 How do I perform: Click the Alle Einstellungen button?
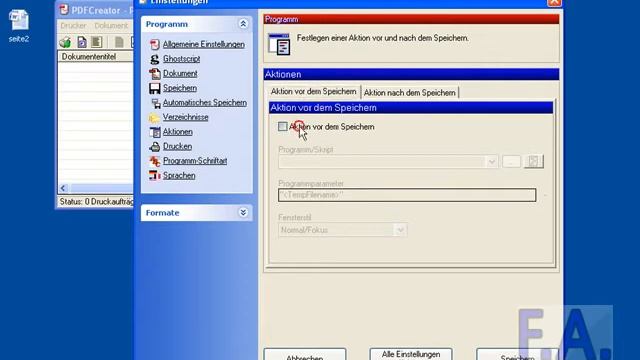pos(411,354)
